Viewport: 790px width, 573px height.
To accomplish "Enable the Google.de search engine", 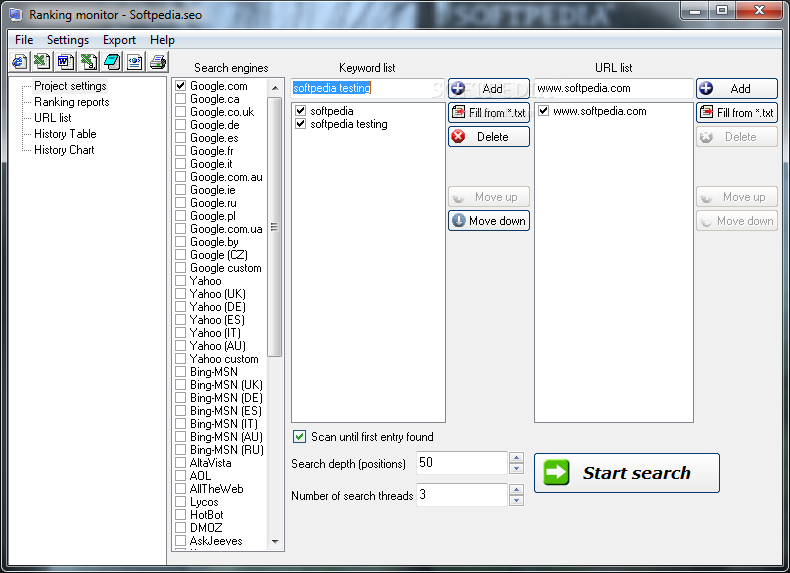I will coord(180,125).
